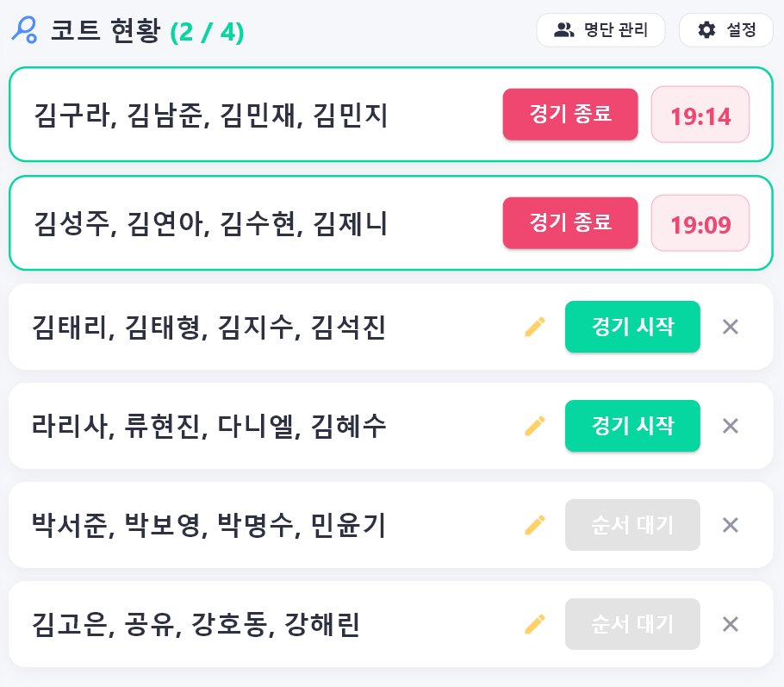784x687 pixels.
Task: End the match for the 김구라 team
Action: (x=570, y=114)
